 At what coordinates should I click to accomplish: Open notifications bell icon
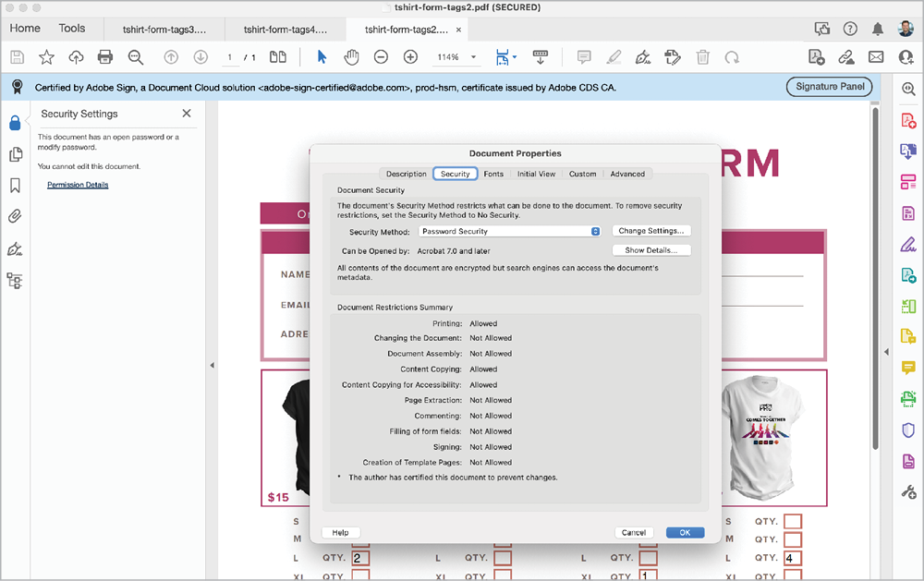[x=878, y=29]
